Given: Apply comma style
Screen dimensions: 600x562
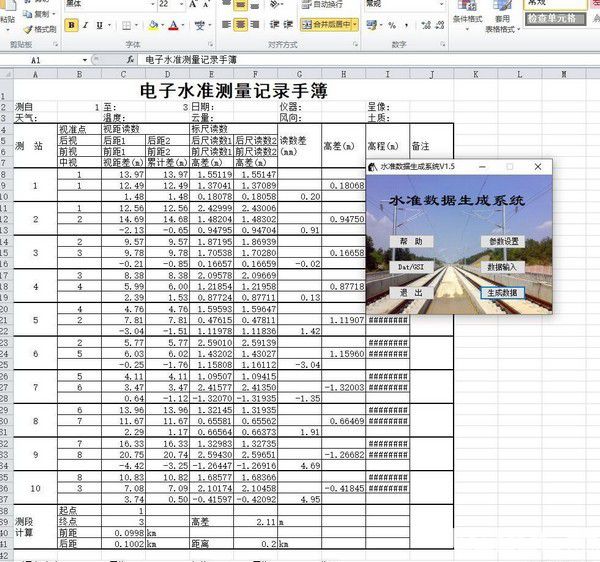Looking at the screenshot, I should pyautogui.click(x=406, y=25).
